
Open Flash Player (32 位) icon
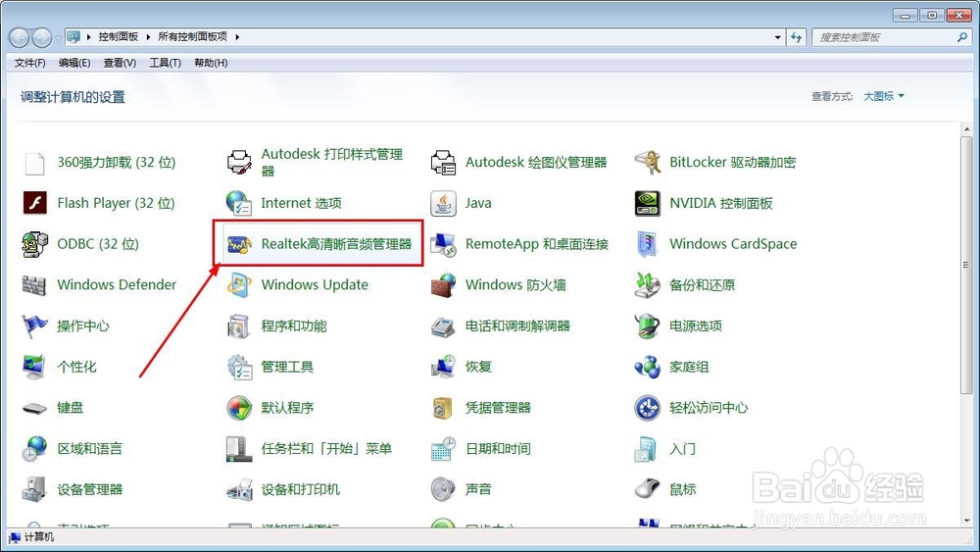point(34,203)
